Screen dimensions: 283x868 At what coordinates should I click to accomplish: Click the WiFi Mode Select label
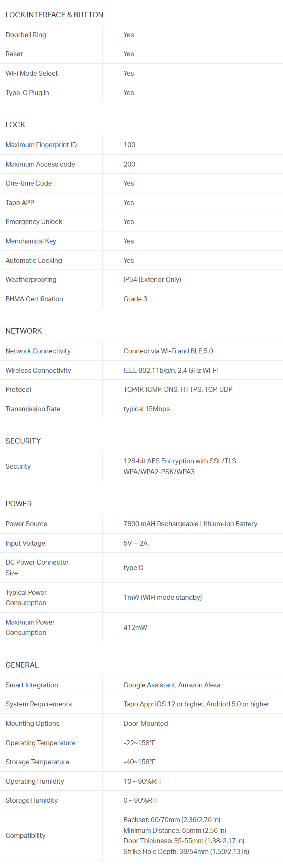[31, 74]
